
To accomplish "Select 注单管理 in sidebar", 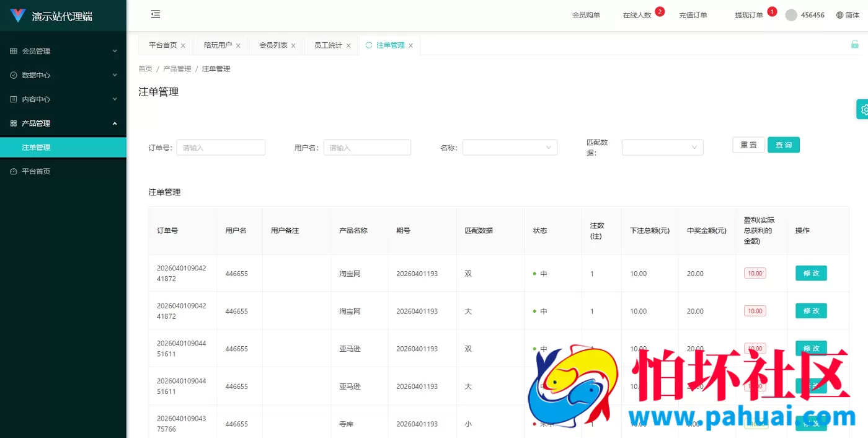I will (x=63, y=147).
